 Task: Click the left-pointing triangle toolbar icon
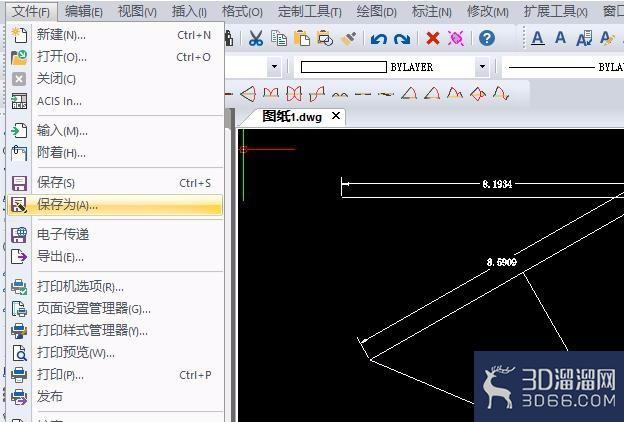click(x=248, y=94)
